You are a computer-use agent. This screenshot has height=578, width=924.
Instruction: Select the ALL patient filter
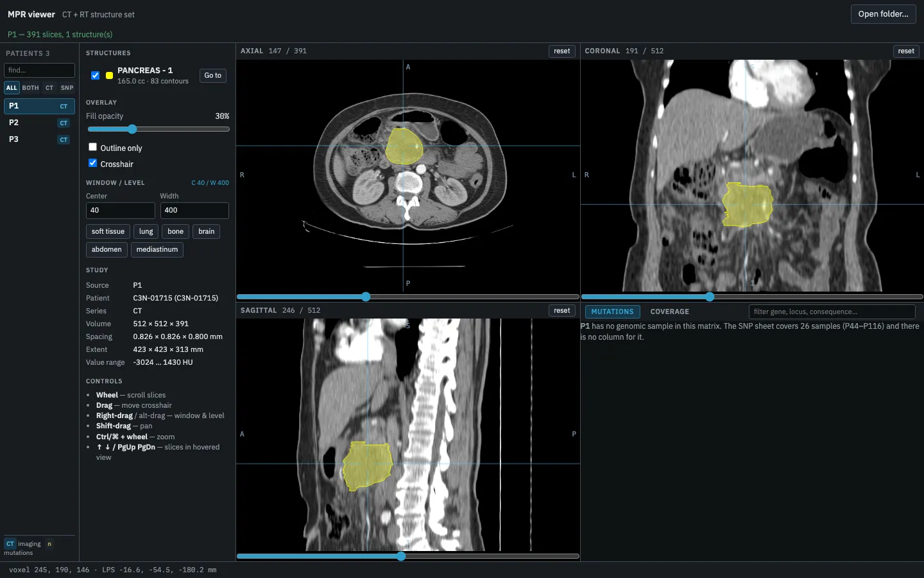point(12,88)
